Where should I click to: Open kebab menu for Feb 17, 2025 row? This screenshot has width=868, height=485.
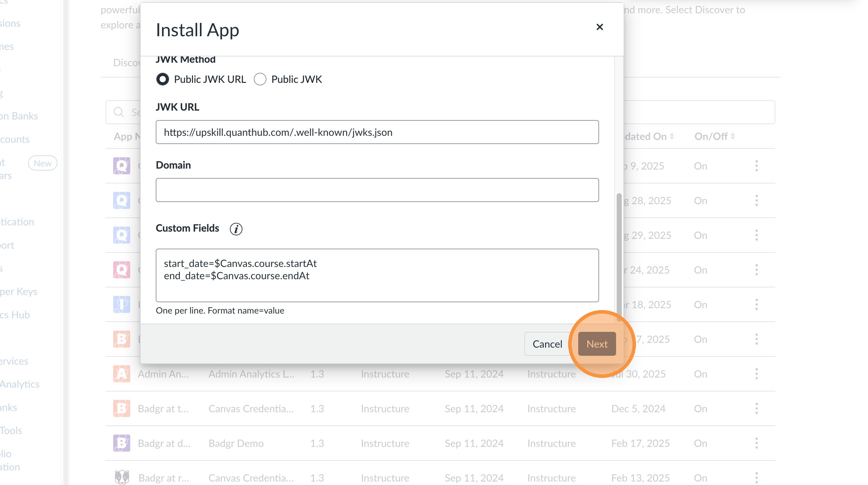[x=756, y=443]
